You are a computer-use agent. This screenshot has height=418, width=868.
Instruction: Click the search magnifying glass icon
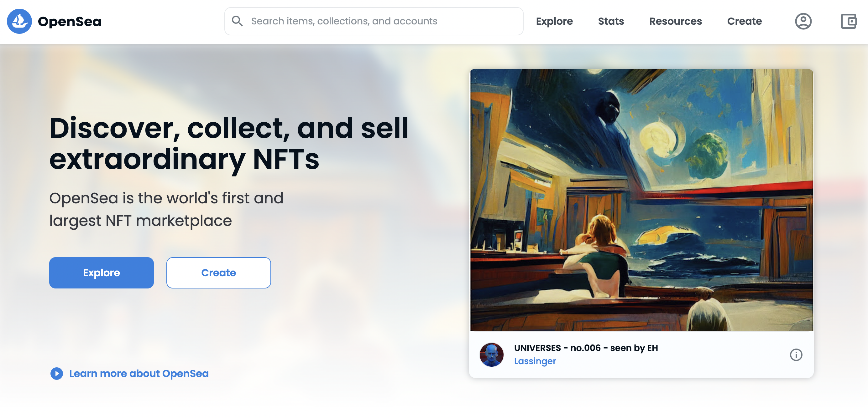pos(237,21)
